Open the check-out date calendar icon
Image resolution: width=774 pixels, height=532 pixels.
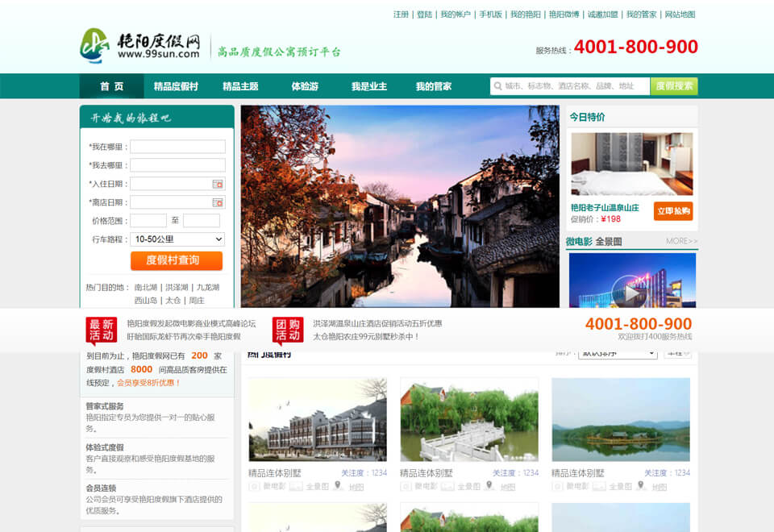218,203
